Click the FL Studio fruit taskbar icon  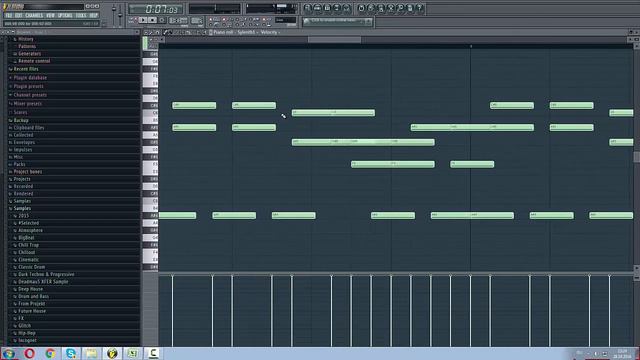click(x=112, y=353)
